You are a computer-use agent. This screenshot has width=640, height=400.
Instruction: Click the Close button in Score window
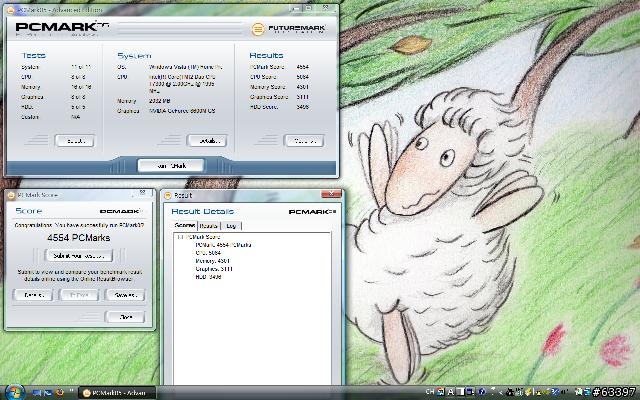[125, 317]
